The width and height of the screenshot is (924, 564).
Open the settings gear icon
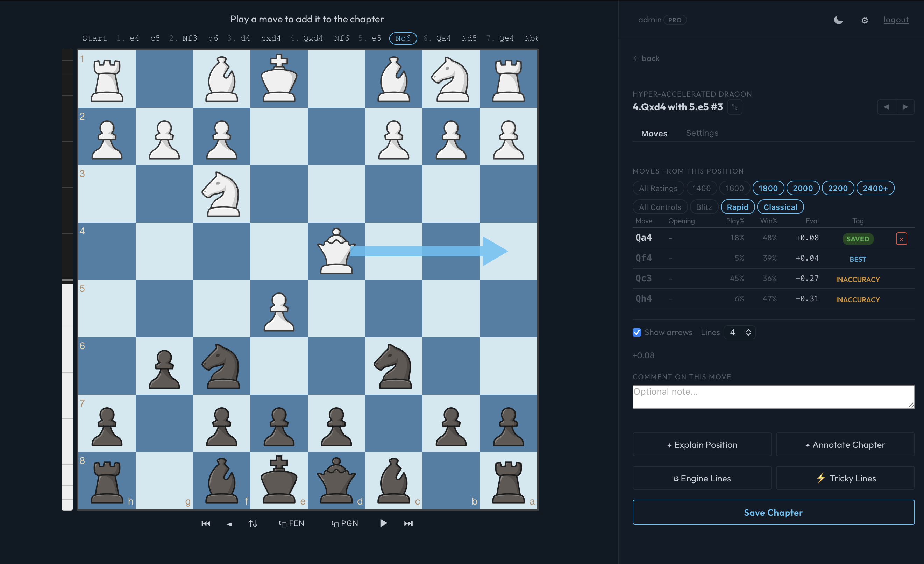click(865, 20)
